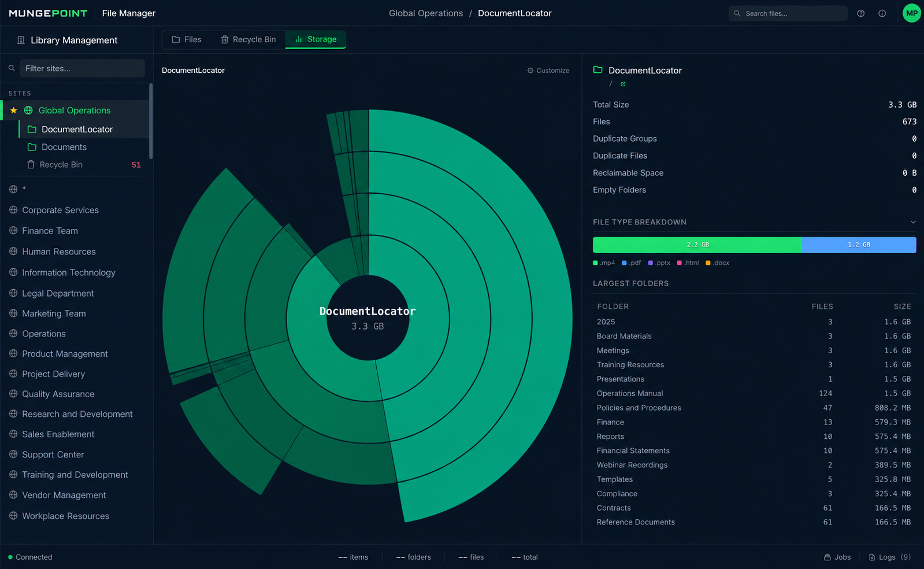Click the Reference Documents folder row

(754, 522)
